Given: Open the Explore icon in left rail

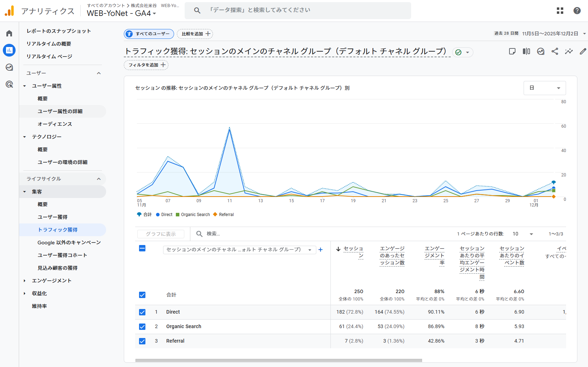Looking at the screenshot, I should pyautogui.click(x=9, y=67).
